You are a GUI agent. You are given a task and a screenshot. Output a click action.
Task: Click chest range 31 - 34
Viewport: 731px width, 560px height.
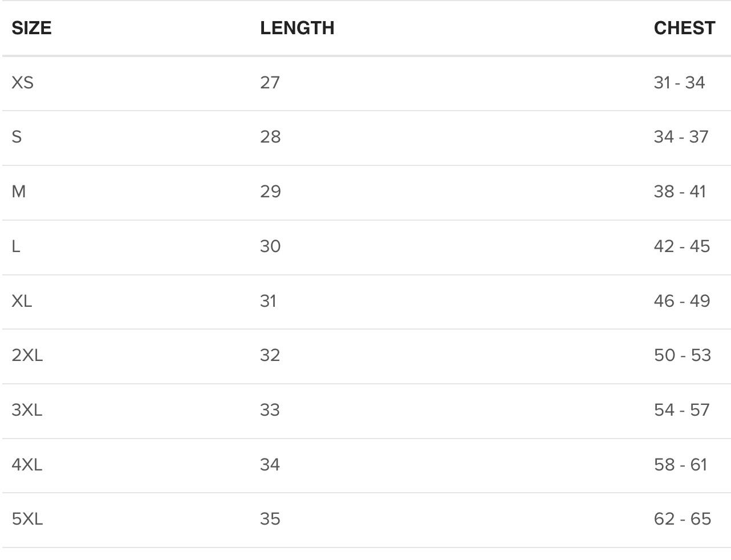(x=679, y=83)
